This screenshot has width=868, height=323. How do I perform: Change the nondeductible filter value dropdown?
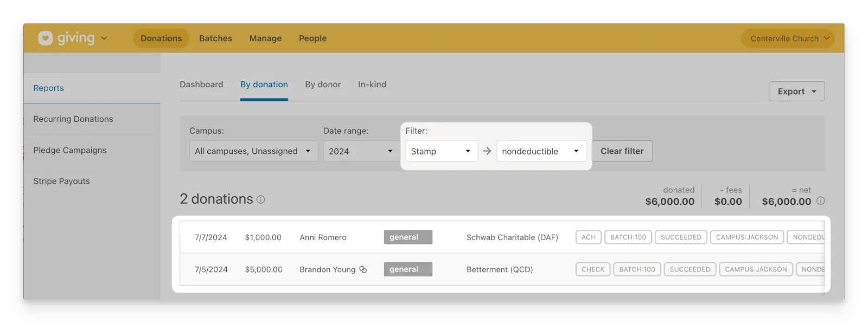pos(541,151)
